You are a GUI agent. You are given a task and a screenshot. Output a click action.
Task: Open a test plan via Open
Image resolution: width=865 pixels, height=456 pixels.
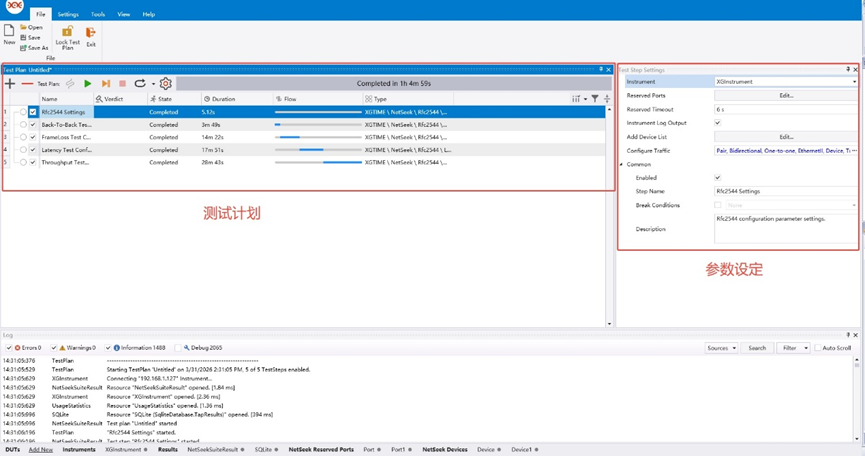[31, 27]
